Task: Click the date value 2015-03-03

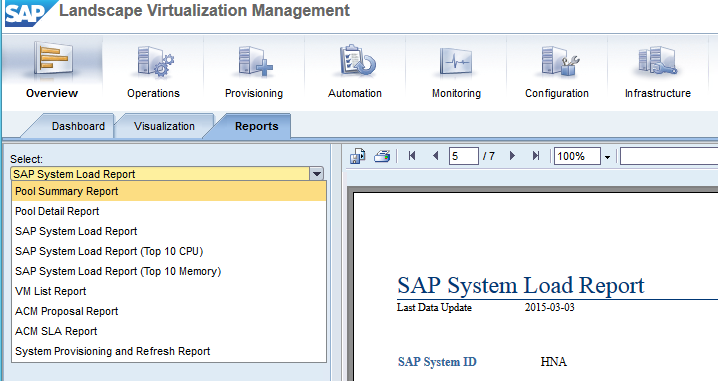Action: [549, 307]
